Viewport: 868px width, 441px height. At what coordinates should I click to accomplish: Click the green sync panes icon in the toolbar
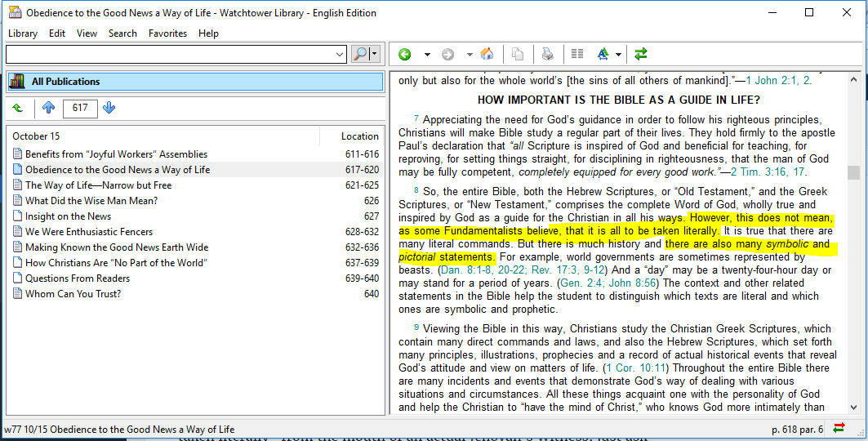click(640, 55)
